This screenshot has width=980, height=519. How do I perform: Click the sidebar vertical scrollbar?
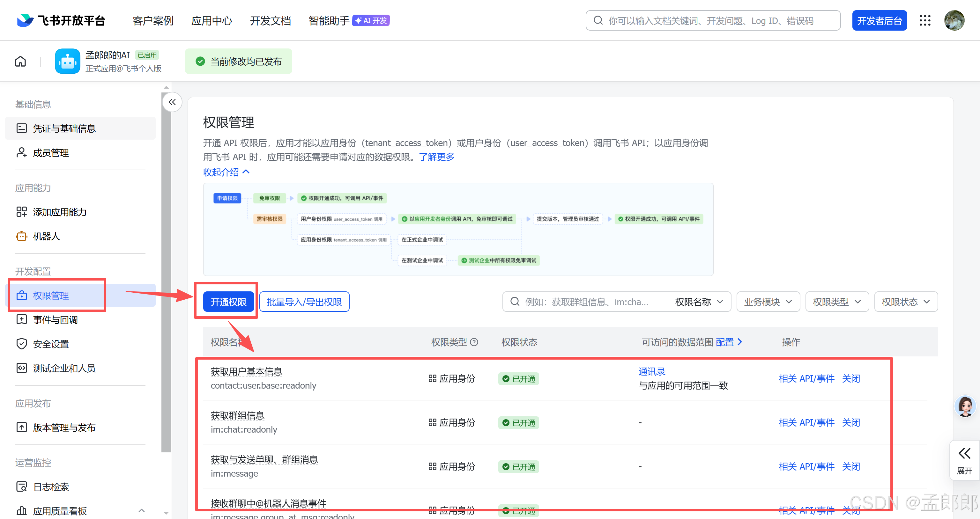point(166,266)
